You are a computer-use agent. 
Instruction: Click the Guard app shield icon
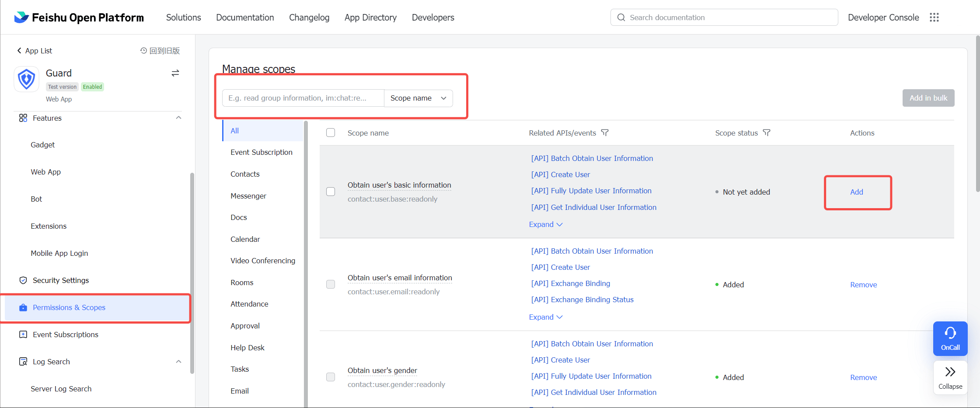tap(27, 79)
